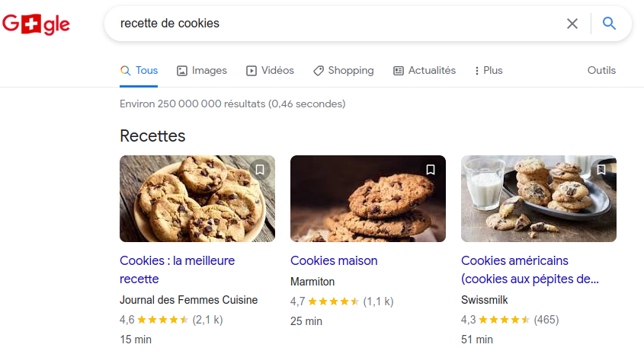
Task: Click the search field containing "recette de cookies"
Action: click(335, 24)
